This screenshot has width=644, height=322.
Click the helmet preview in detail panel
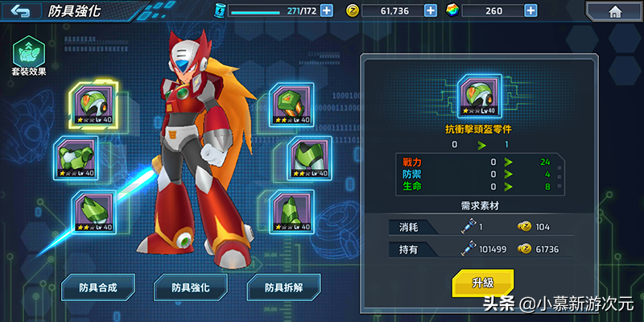click(x=480, y=97)
